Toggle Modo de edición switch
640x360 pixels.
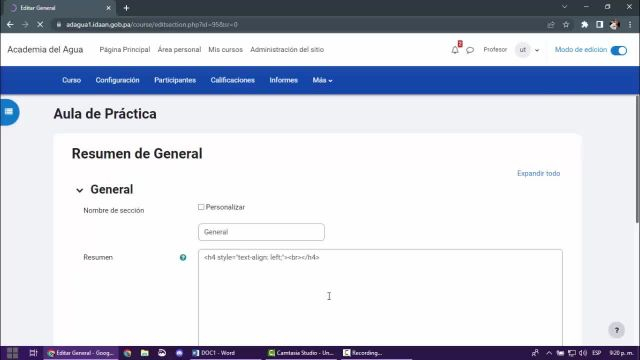click(x=618, y=50)
